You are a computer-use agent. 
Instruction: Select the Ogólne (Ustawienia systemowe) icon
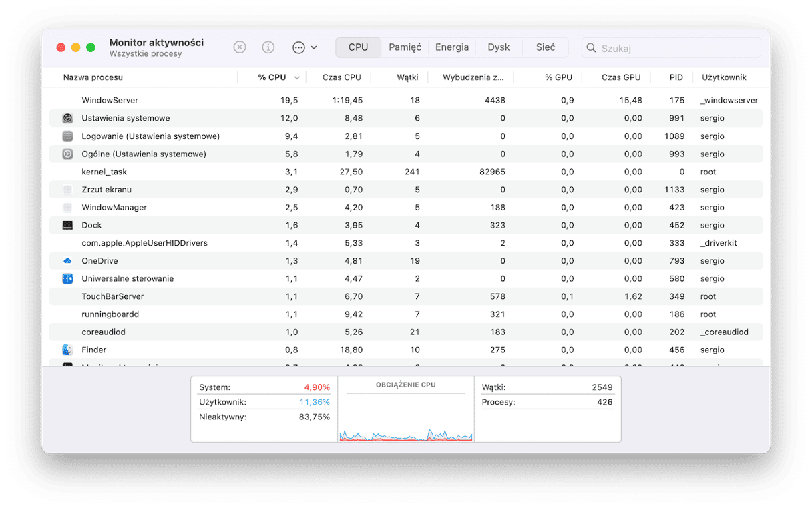67,154
